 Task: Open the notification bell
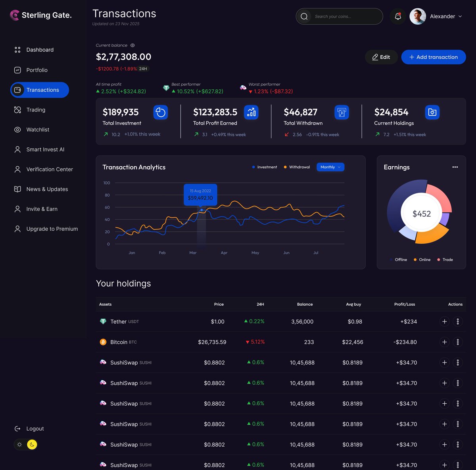tap(397, 16)
